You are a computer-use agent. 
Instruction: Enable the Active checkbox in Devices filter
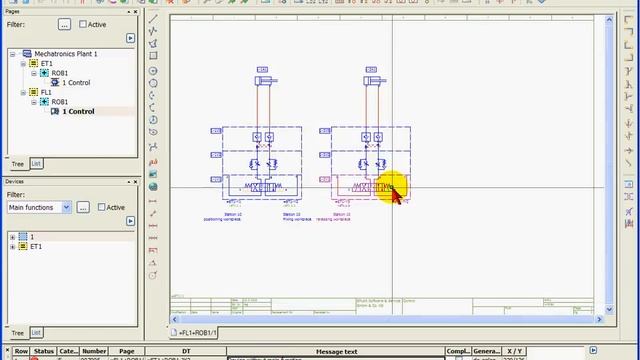point(102,207)
